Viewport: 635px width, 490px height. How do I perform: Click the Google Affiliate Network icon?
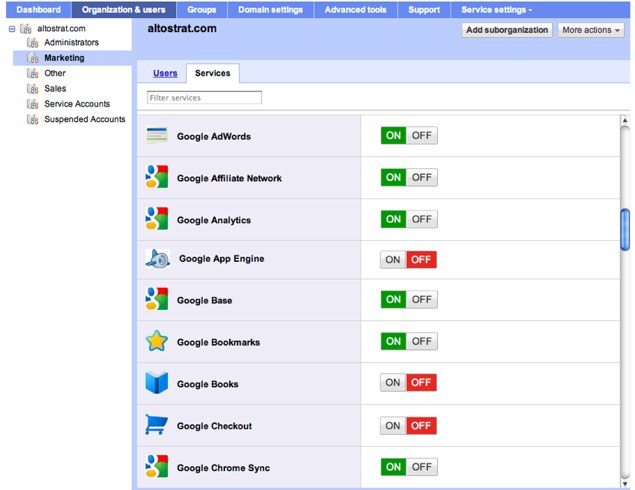[157, 177]
